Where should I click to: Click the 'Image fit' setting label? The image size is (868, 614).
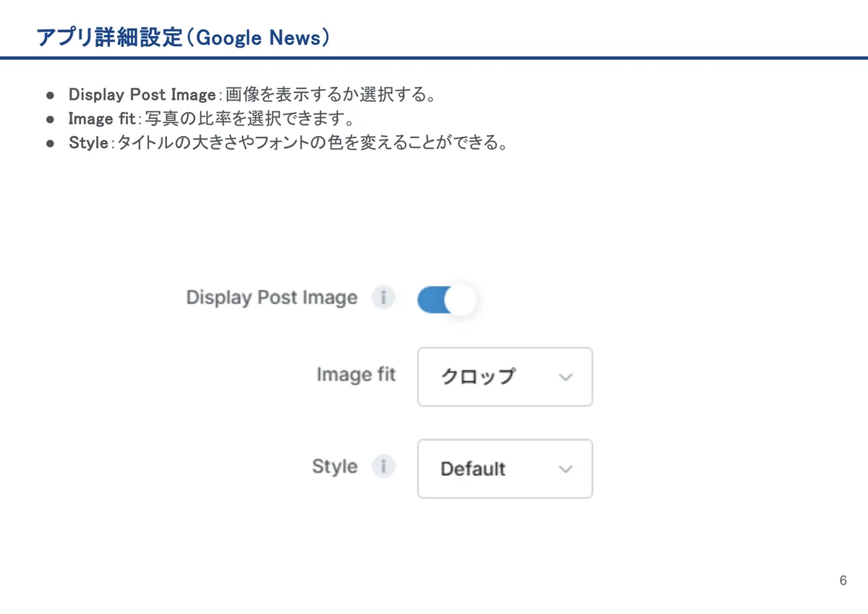click(x=356, y=375)
